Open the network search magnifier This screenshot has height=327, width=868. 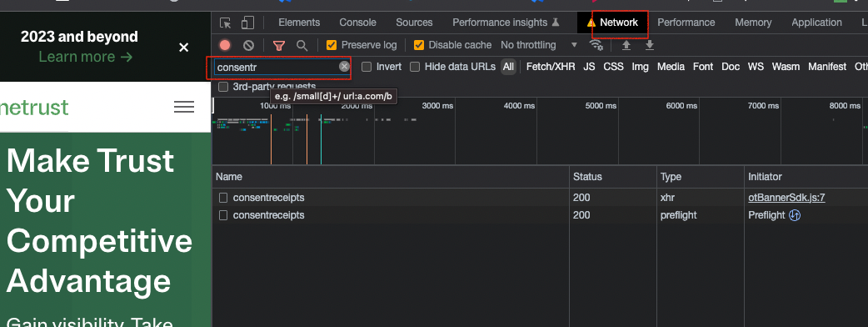tap(302, 45)
